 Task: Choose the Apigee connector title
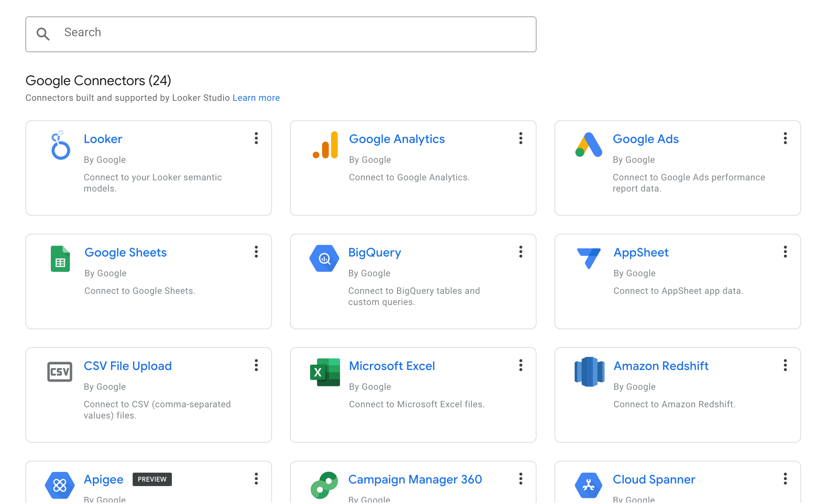point(103,479)
